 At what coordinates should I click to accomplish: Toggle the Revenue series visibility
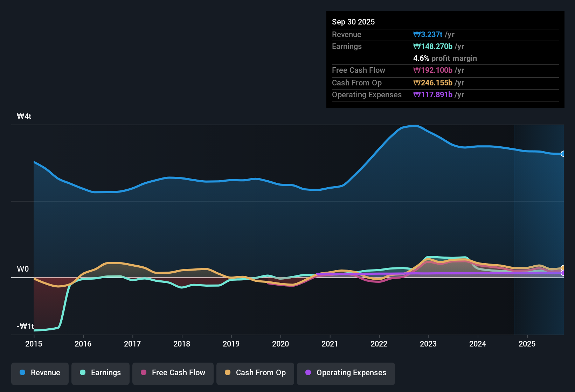tap(40, 373)
